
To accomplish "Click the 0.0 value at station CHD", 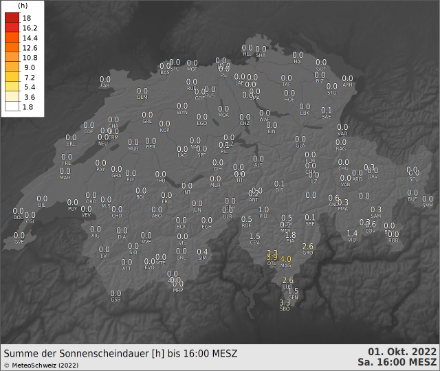I will (117, 209).
